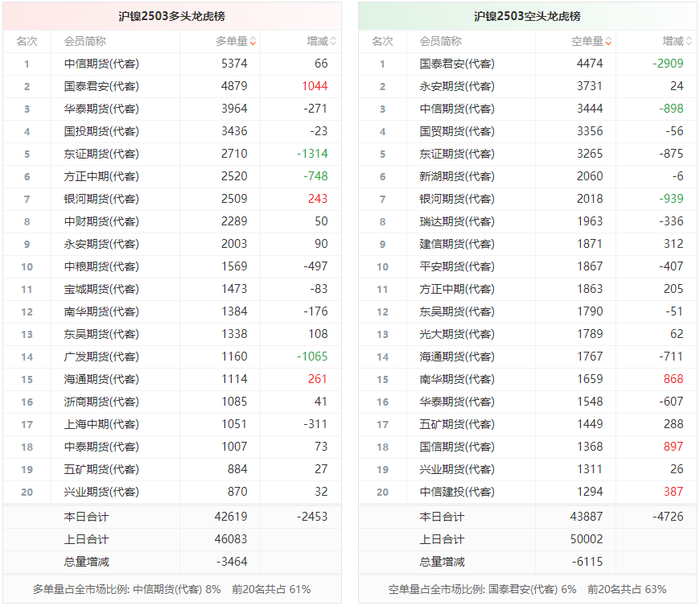Click the 上日合计 value 50002

(587, 539)
